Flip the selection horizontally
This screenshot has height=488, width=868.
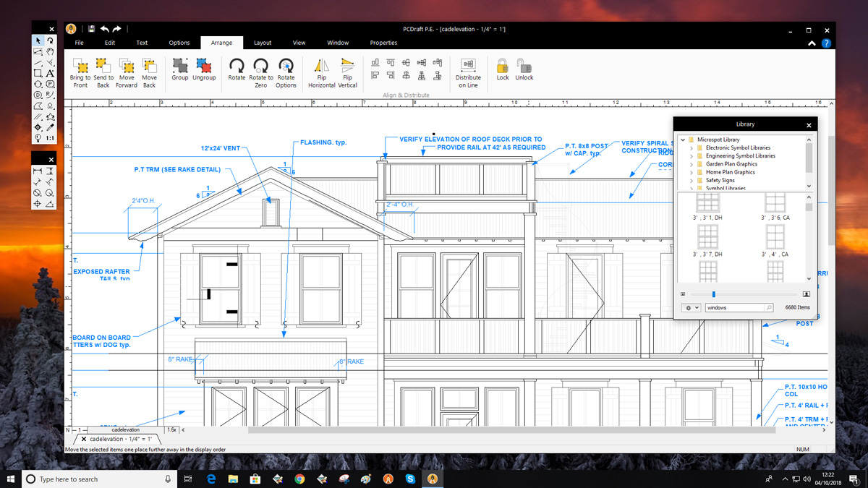click(321, 67)
